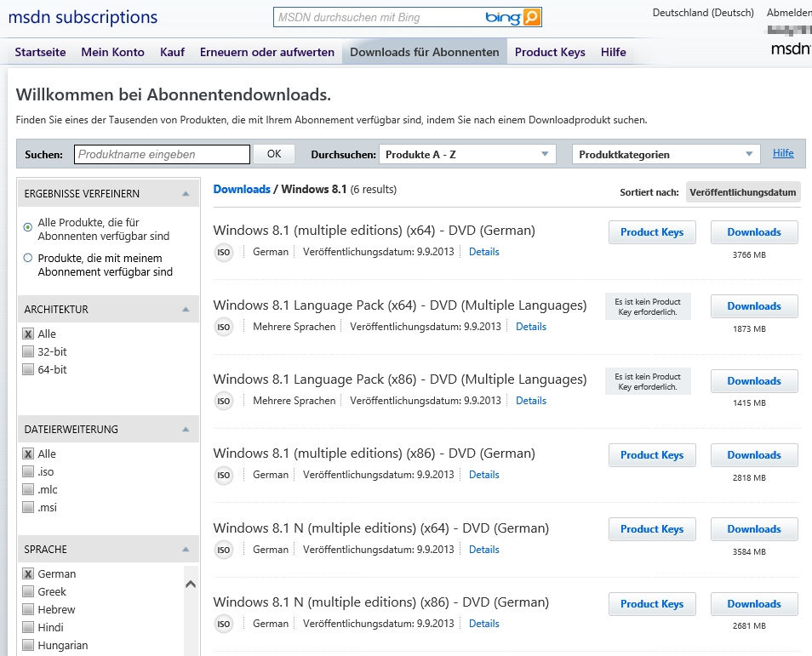Open the Produkte A - Z dropdown
This screenshot has height=656, width=812.
click(x=467, y=154)
